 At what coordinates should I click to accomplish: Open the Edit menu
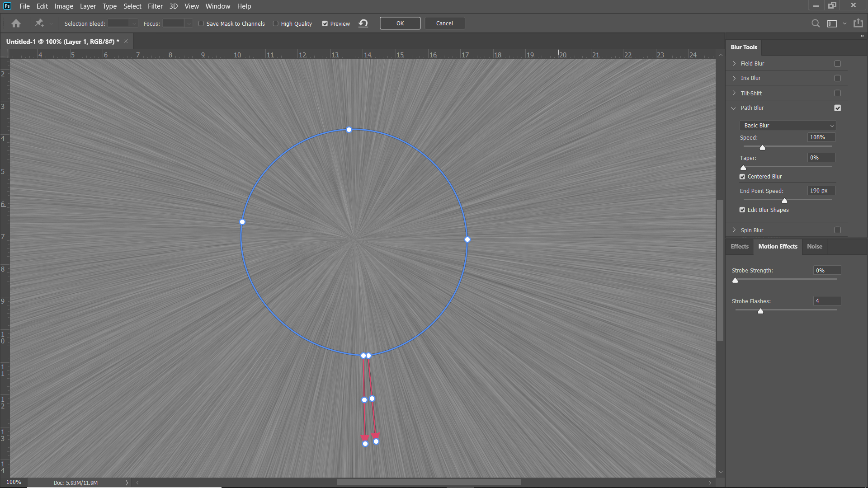click(x=42, y=6)
